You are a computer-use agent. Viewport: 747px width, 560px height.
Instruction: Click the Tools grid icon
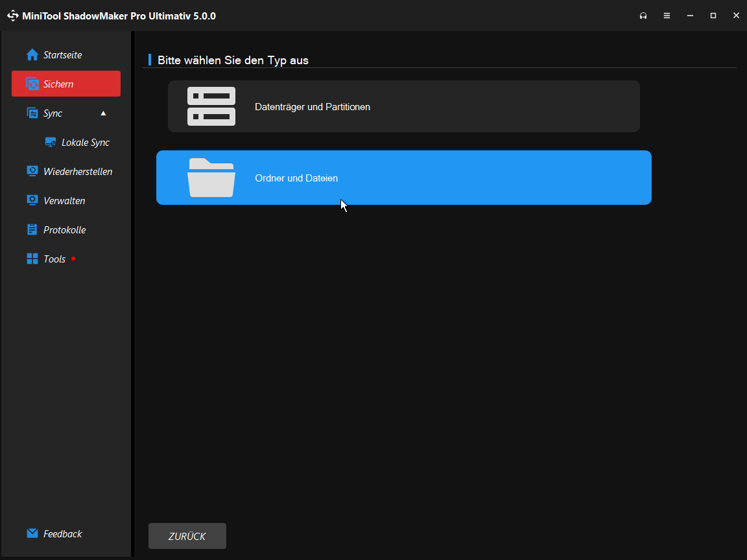[x=32, y=259]
